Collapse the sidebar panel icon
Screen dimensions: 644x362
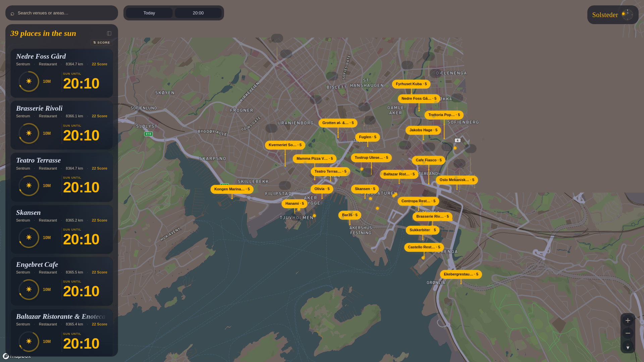coord(109,34)
